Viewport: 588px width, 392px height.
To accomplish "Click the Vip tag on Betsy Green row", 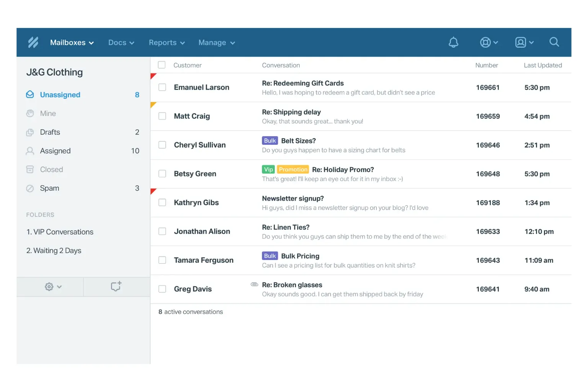I will (x=268, y=169).
